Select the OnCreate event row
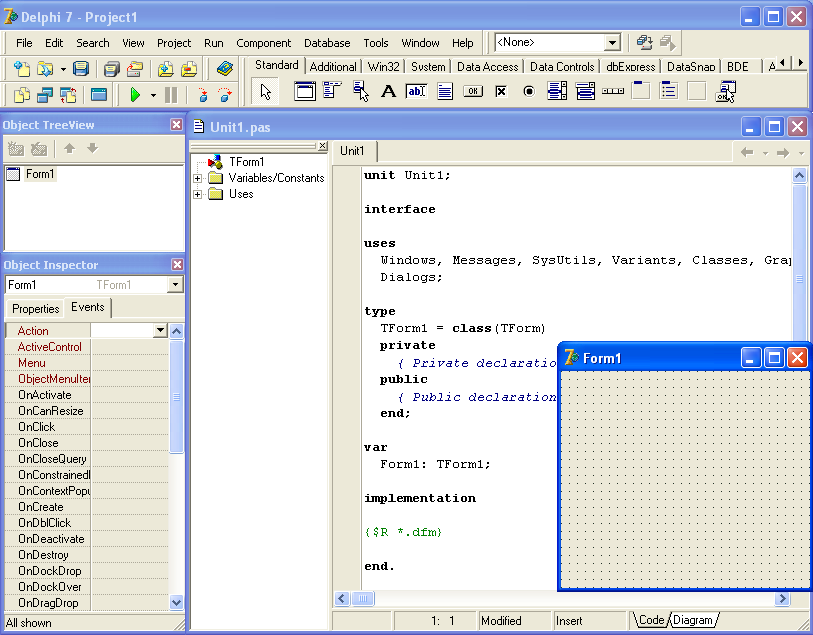 pos(87,507)
